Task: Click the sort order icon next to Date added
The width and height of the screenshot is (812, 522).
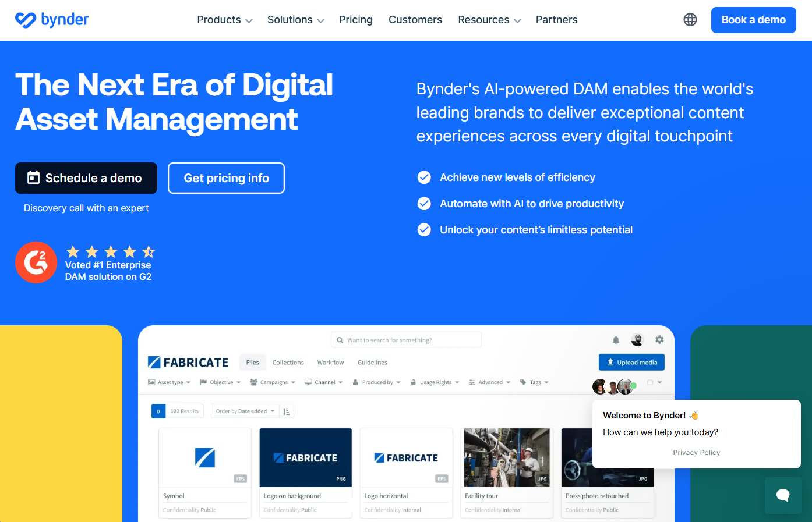Action: point(287,411)
